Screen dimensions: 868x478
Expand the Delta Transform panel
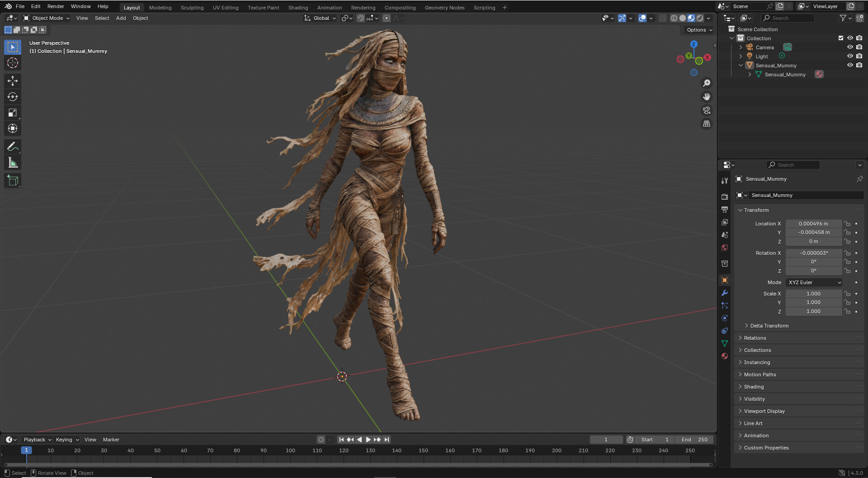(769, 326)
